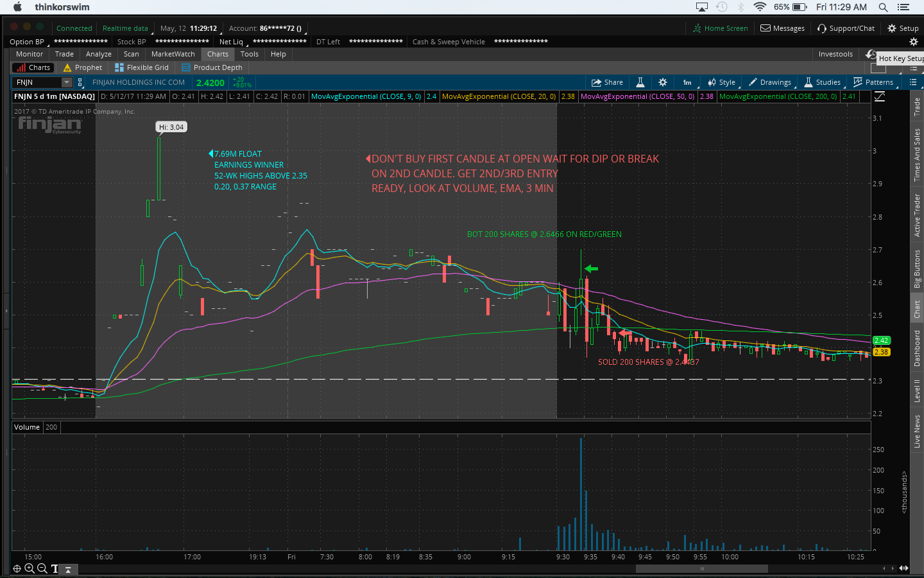The image size is (924, 578).
Task: Click the zoom out magnifier icon
Action: coord(42,568)
